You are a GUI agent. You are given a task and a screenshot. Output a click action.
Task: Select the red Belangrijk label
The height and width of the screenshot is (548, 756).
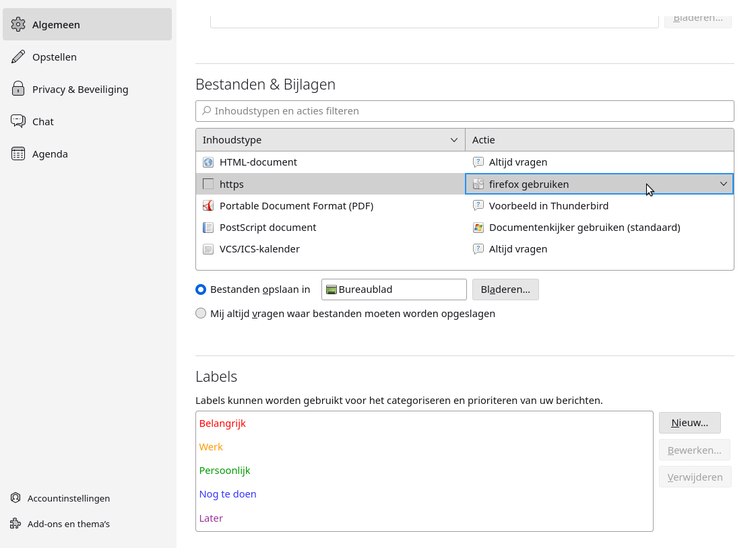222,423
